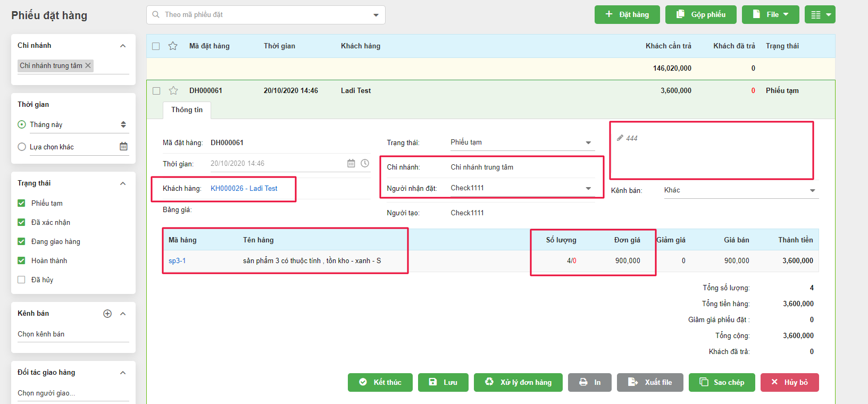Switch to the Thông tin tab
Viewport: 868px width, 404px height.
coord(187,110)
